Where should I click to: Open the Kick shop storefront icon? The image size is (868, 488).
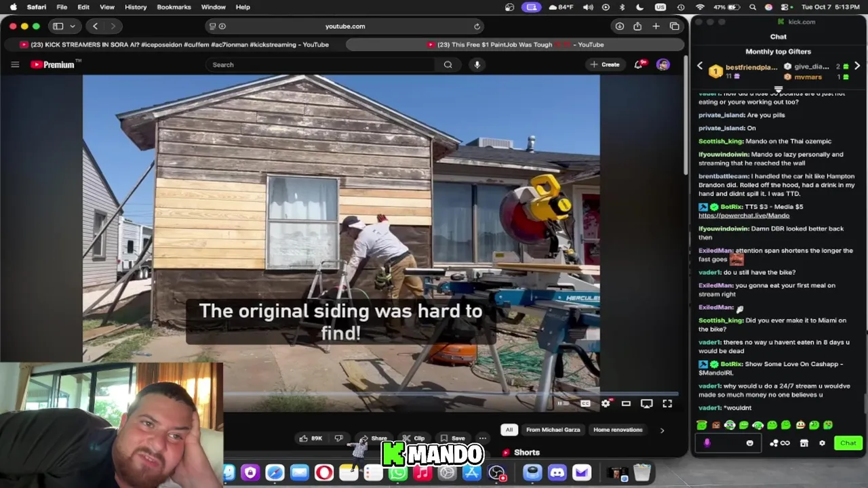click(804, 443)
